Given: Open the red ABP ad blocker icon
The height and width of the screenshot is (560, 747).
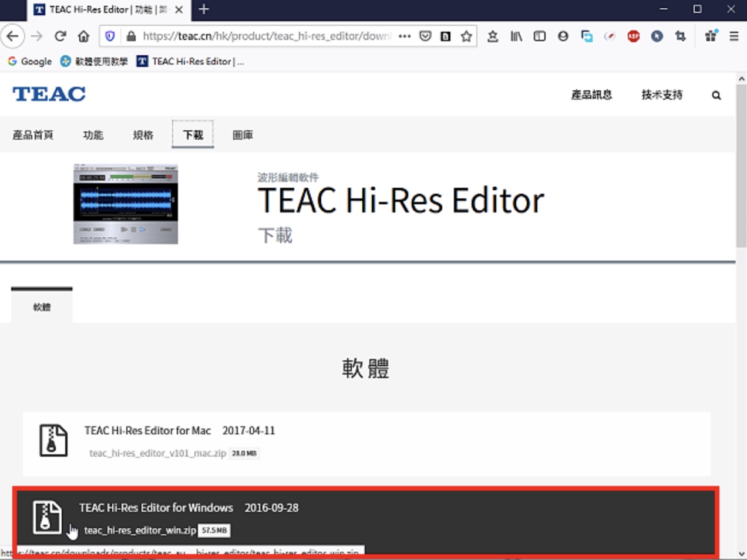Looking at the screenshot, I should (x=634, y=36).
